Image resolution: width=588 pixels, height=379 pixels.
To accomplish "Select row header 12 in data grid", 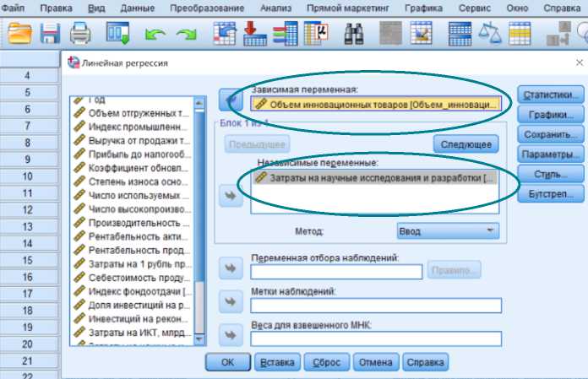I will pyautogui.click(x=28, y=210).
